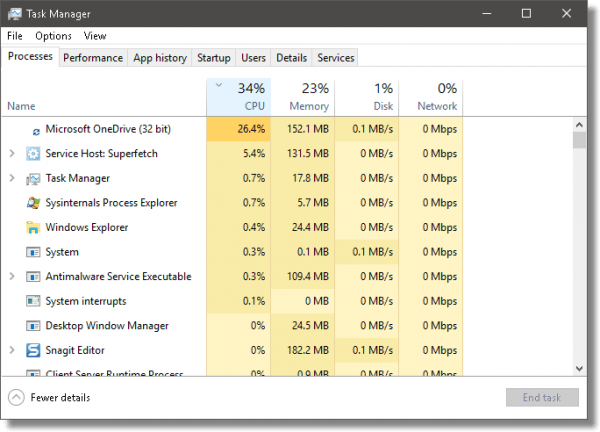The width and height of the screenshot is (600, 432).
Task: Open the Options menu
Action: coord(53,36)
